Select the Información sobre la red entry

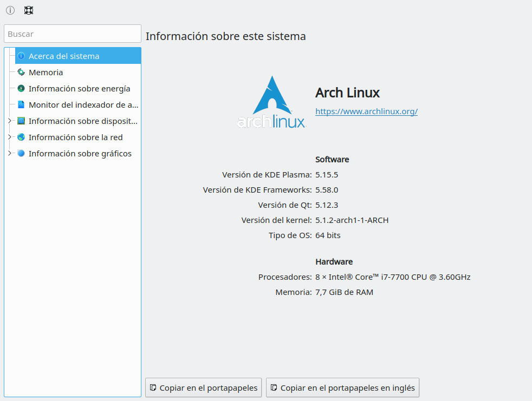pyautogui.click(x=75, y=137)
